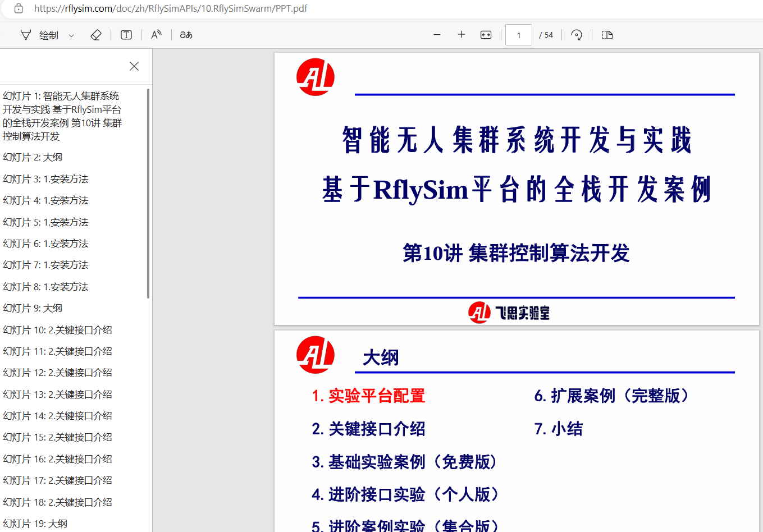Jump to 幻灯片 7: 1.安装方法

(45, 265)
